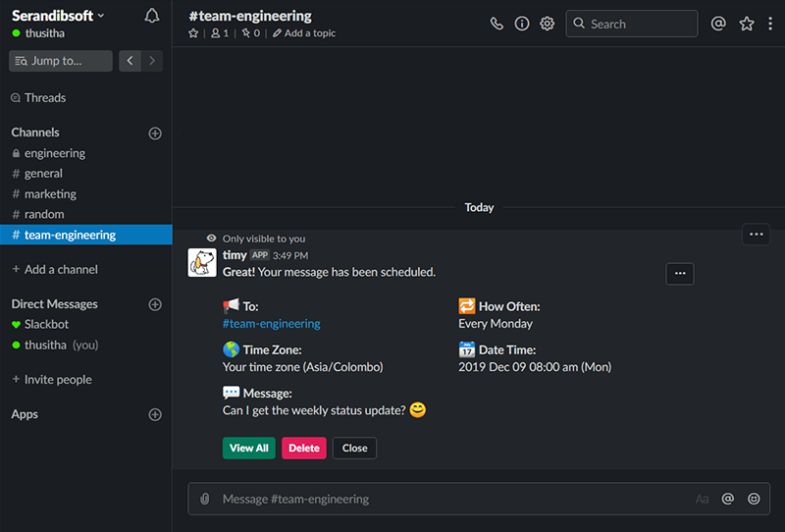Click timy app avatar
Image resolution: width=785 pixels, height=532 pixels.
click(202, 262)
